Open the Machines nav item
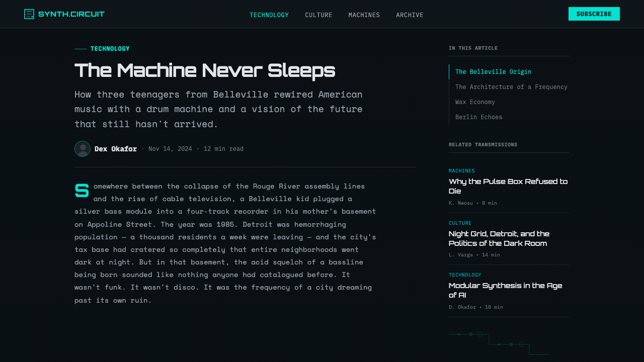Viewport: 644px width, 362px height. (364, 15)
